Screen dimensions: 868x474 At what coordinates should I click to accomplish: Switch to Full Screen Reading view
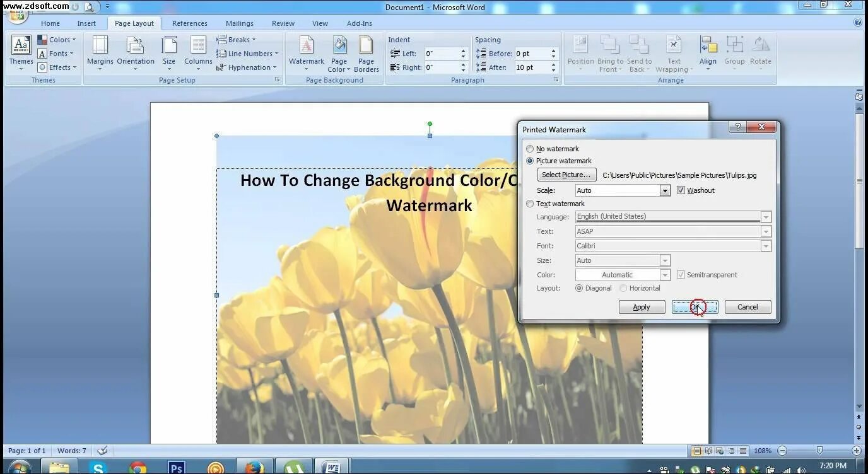click(709, 451)
